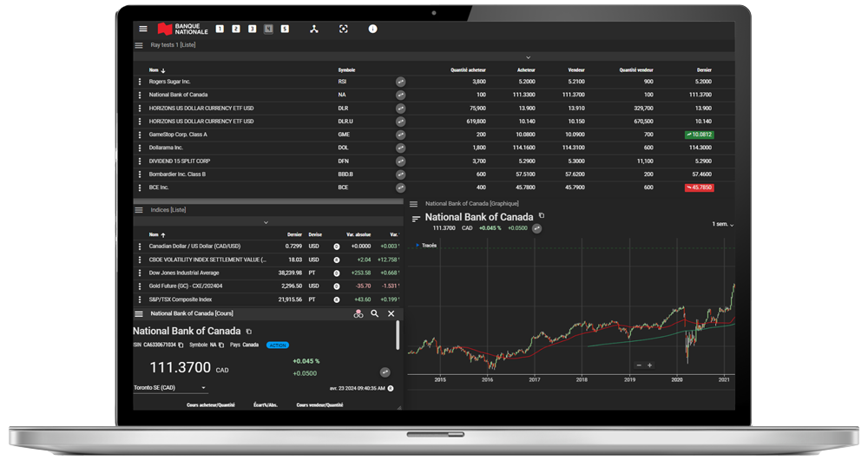Image resolution: width=868 pixels, height=467 pixels.
Task: Open row options for Rogers Sugar Inc.
Action: click(140, 82)
